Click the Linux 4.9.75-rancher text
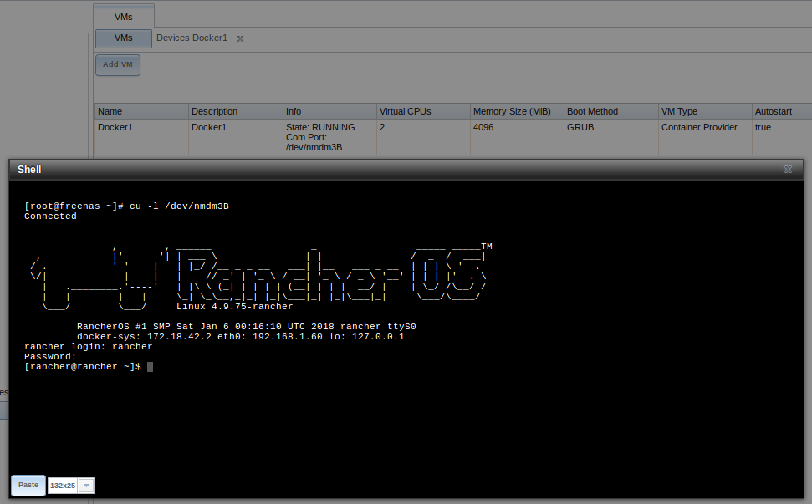 tap(235, 307)
